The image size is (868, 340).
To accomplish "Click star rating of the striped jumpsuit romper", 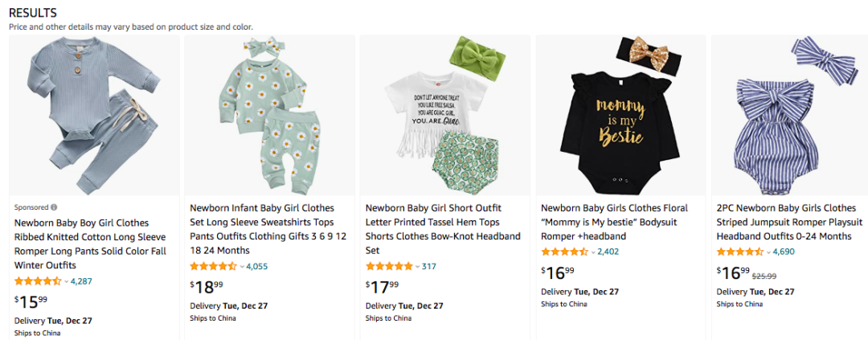I will (739, 252).
